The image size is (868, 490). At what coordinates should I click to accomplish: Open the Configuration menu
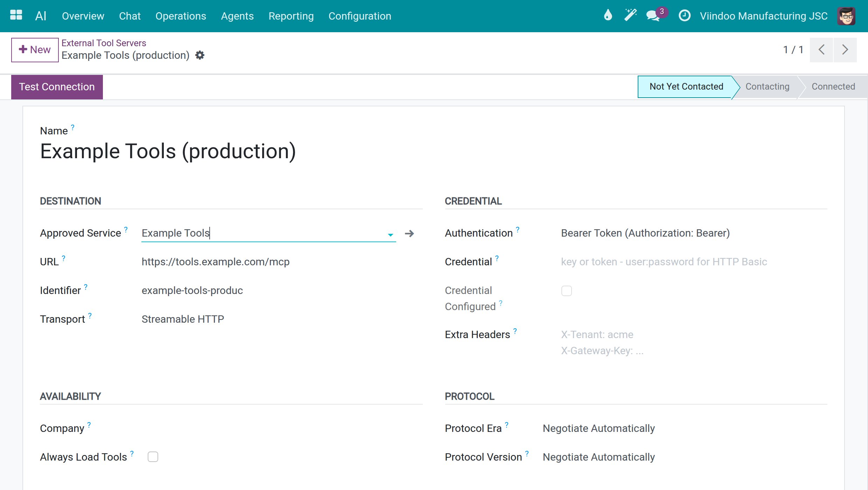[360, 16]
